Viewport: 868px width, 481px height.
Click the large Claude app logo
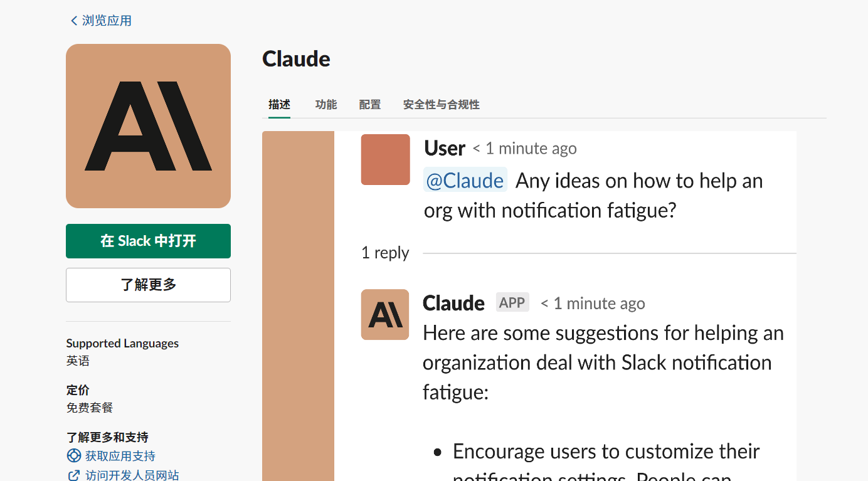coord(148,126)
